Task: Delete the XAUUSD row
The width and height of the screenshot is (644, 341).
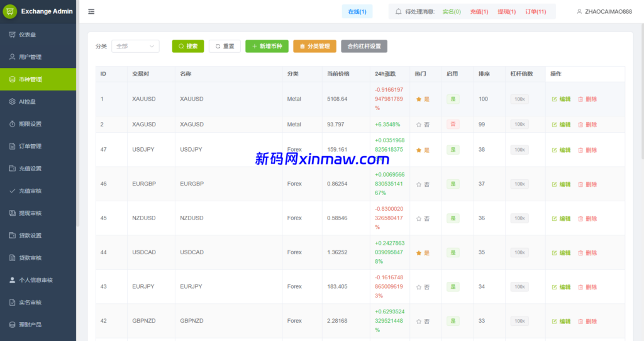Action: click(x=587, y=99)
